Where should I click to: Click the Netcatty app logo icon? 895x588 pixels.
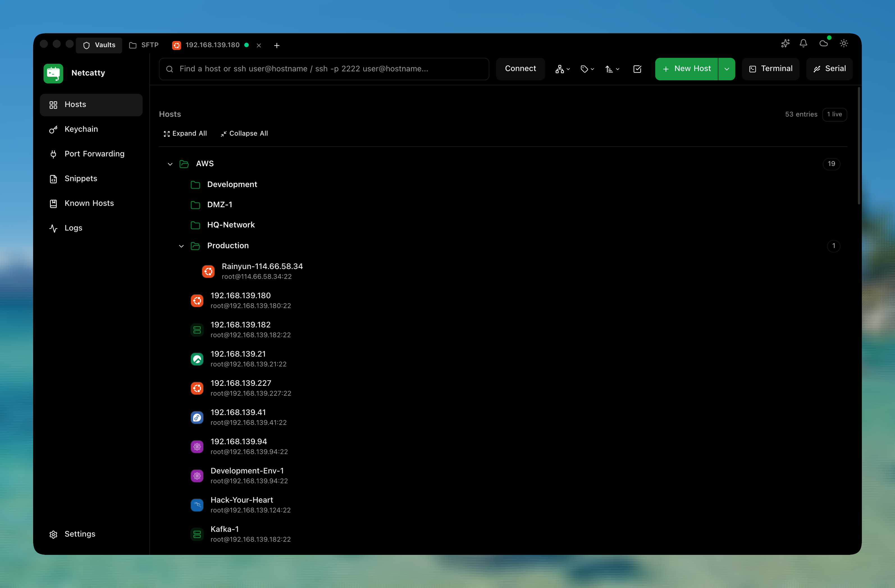tap(53, 73)
